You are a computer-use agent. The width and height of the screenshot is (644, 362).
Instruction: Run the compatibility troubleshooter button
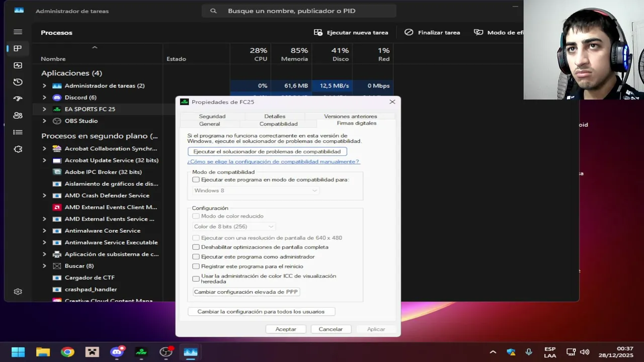point(267,151)
